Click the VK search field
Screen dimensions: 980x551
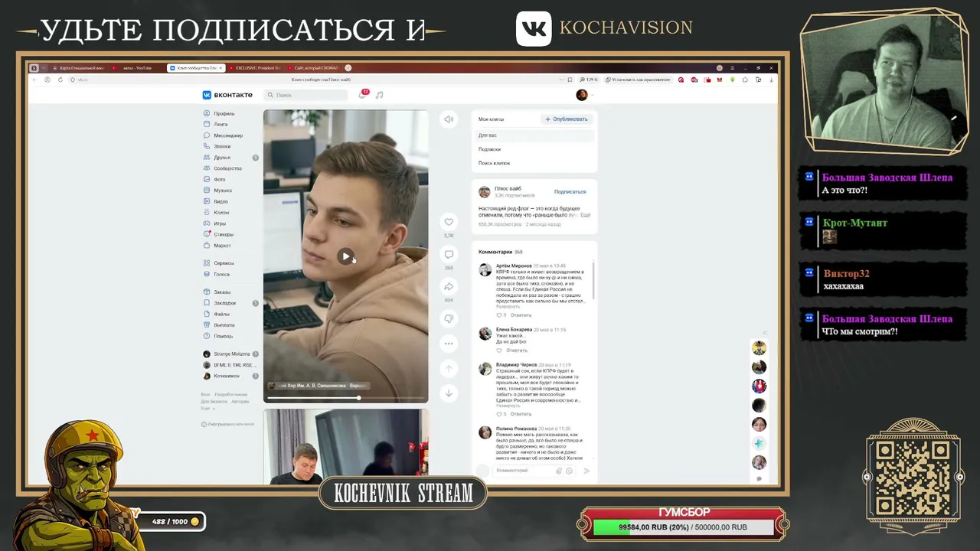(x=306, y=95)
